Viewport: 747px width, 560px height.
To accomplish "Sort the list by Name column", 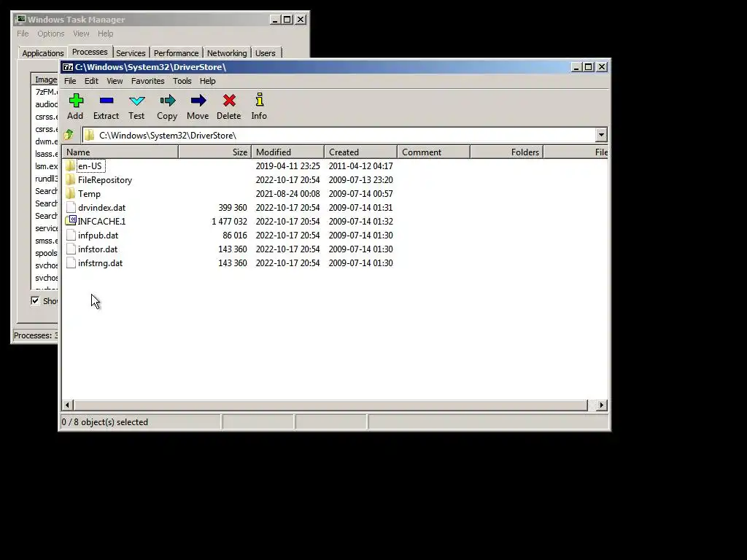I will [x=120, y=152].
